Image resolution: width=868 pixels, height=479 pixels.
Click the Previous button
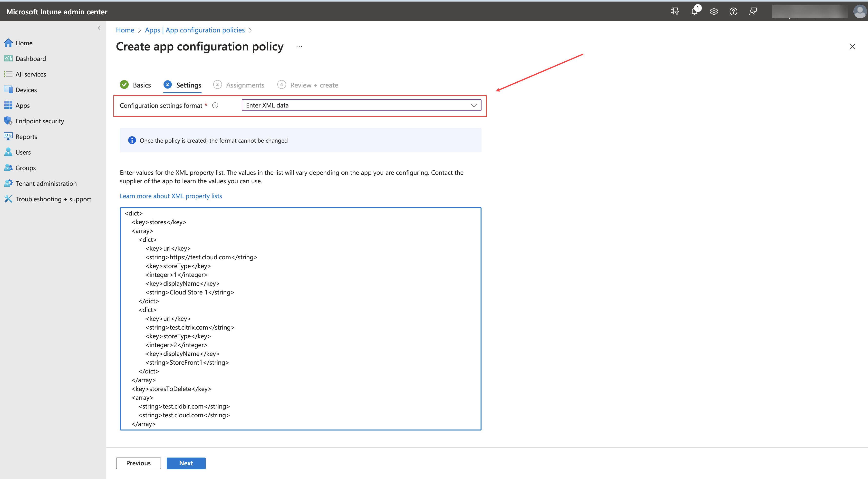point(138,463)
